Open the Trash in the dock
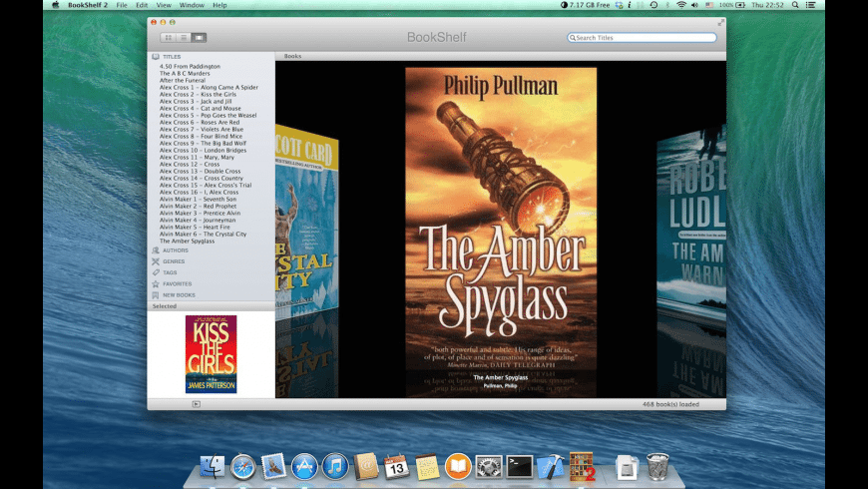Screen dimensions: 868x489 click(657, 466)
